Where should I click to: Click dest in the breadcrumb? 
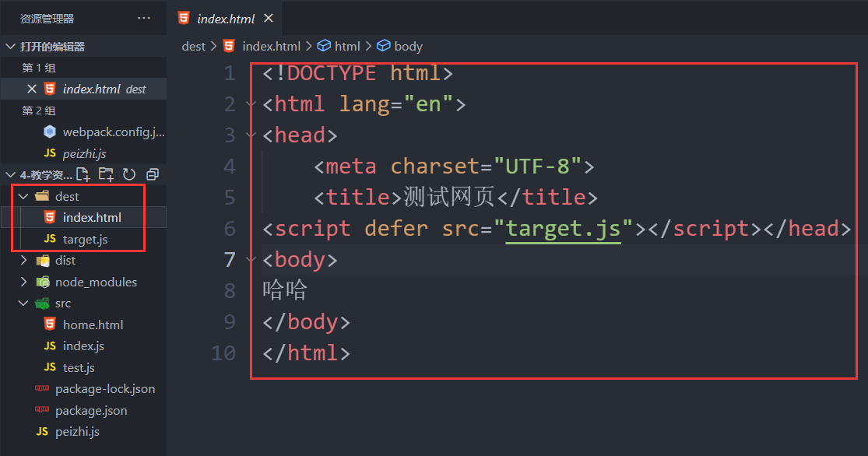[193, 47]
